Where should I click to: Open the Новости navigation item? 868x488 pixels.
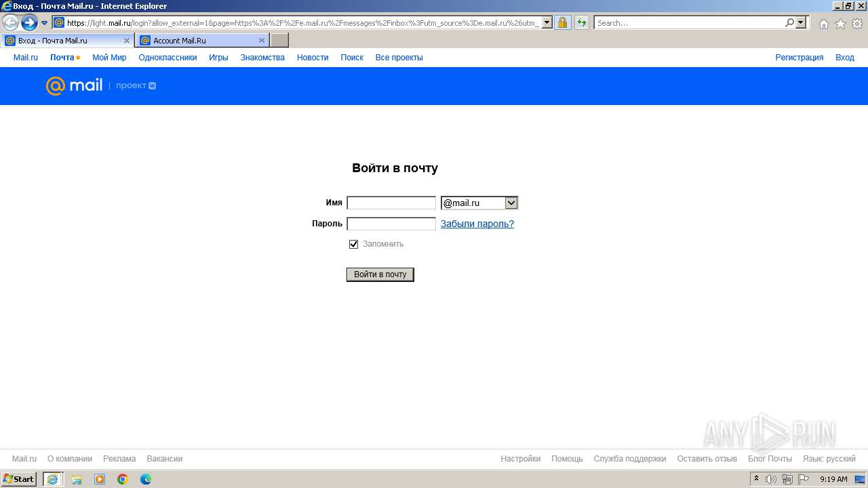pos(313,58)
